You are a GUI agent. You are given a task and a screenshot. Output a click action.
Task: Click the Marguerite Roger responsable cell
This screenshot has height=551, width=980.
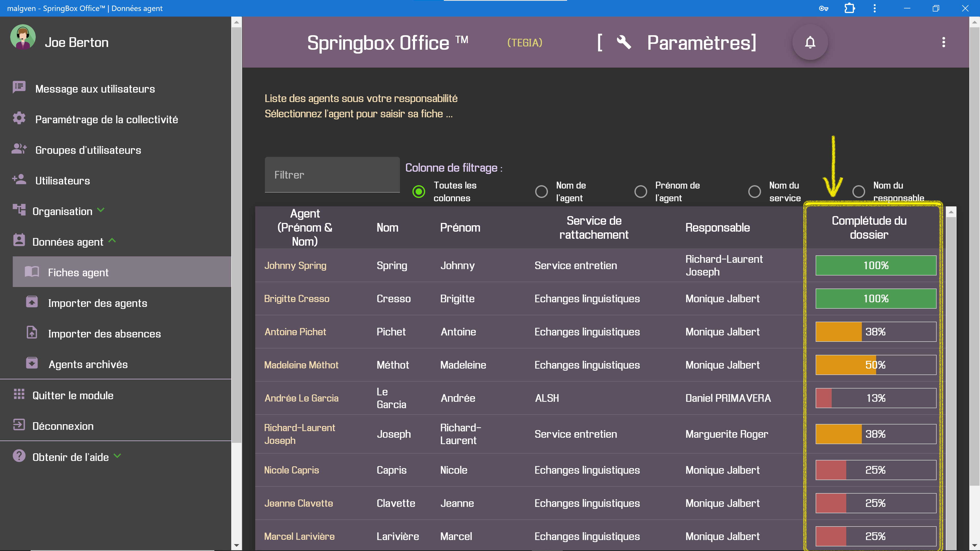coord(727,434)
